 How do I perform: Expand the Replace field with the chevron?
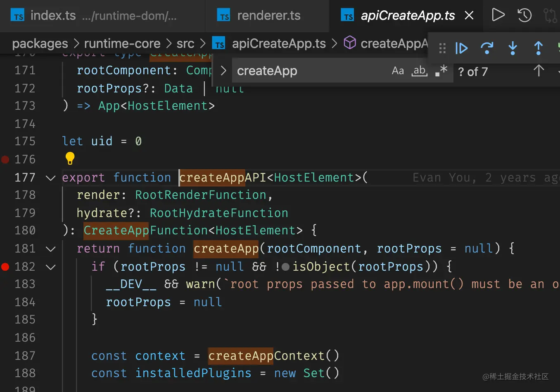pyautogui.click(x=223, y=71)
